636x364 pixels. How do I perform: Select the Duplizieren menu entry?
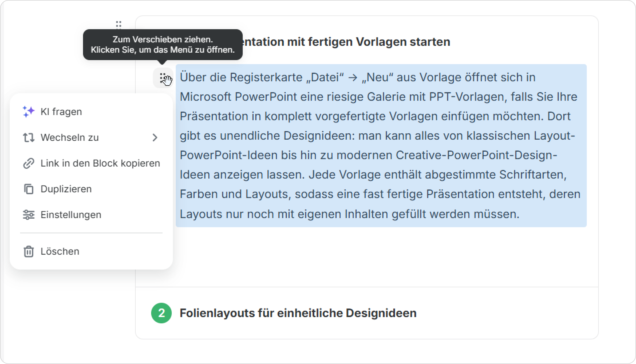point(66,189)
